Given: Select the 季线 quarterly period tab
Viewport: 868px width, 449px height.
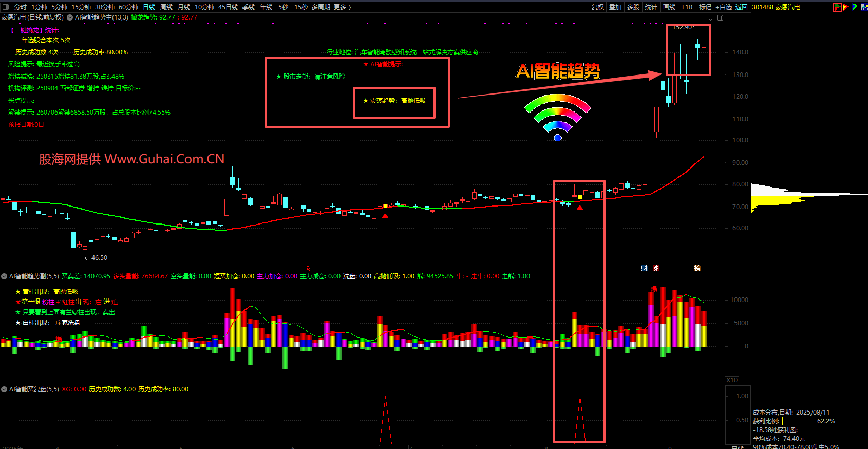Looking at the screenshot, I should pyautogui.click(x=249, y=7).
